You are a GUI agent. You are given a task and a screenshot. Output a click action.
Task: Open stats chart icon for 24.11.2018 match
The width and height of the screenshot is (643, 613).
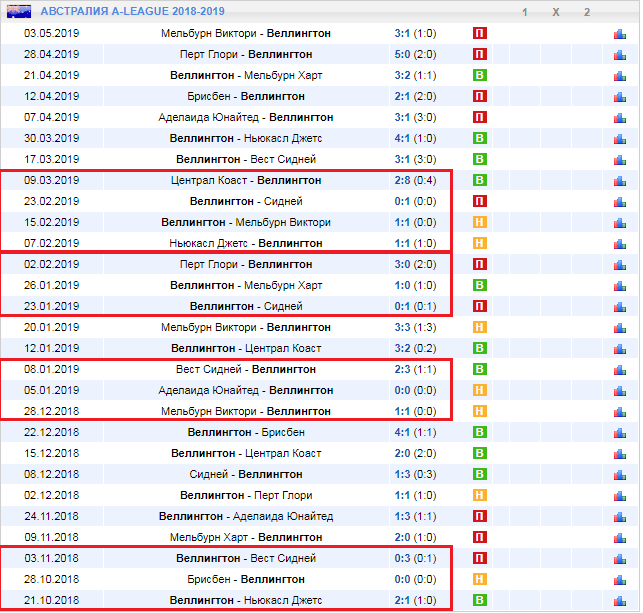tap(620, 517)
